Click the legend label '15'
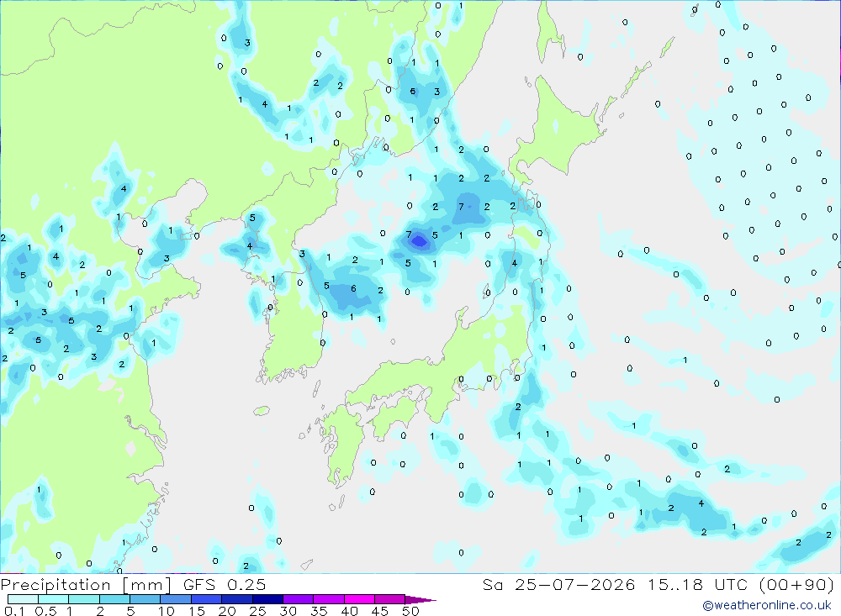This screenshot has height=616, width=841. [x=197, y=611]
